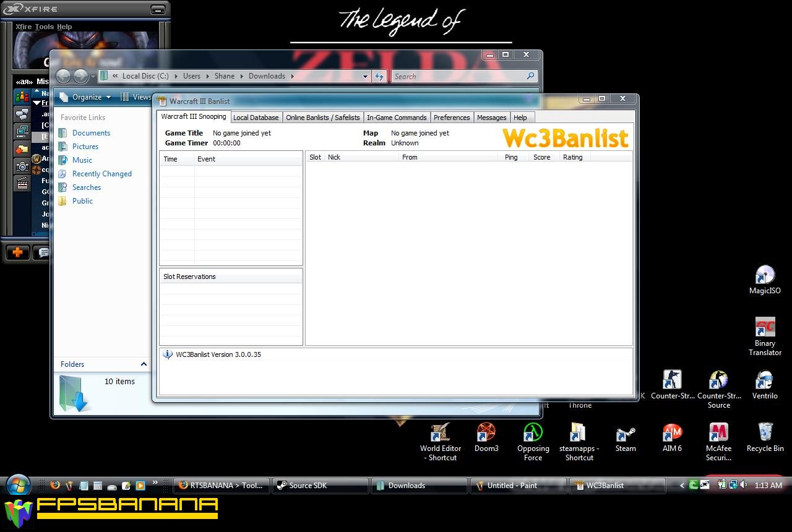Click the Ping column header
The image size is (792, 532).
click(514, 157)
